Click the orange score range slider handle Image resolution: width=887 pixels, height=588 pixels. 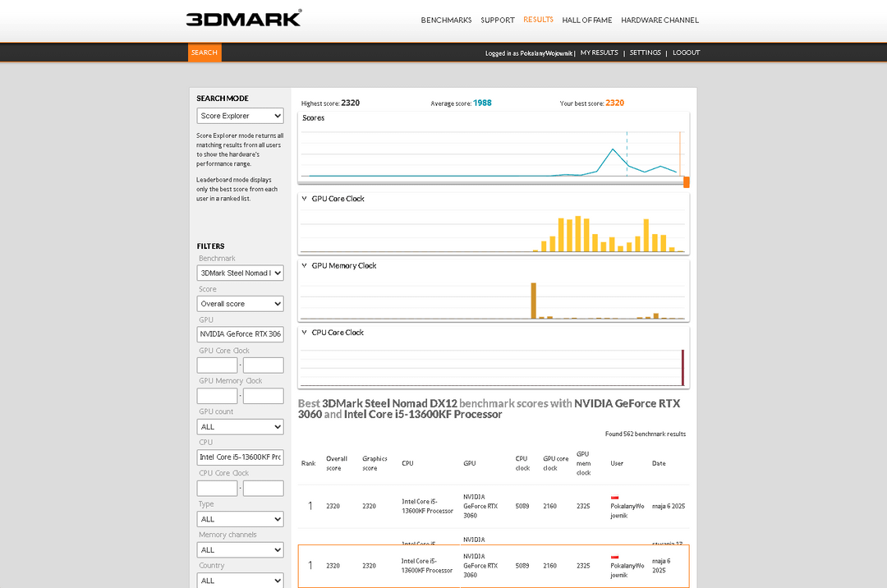pyautogui.click(x=686, y=182)
